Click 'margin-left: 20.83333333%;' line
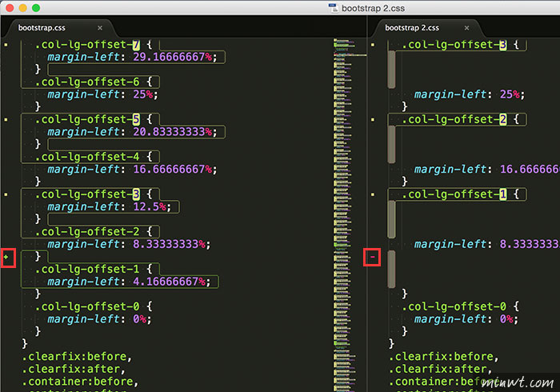This screenshot has width=560, height=392. point(132,132)
